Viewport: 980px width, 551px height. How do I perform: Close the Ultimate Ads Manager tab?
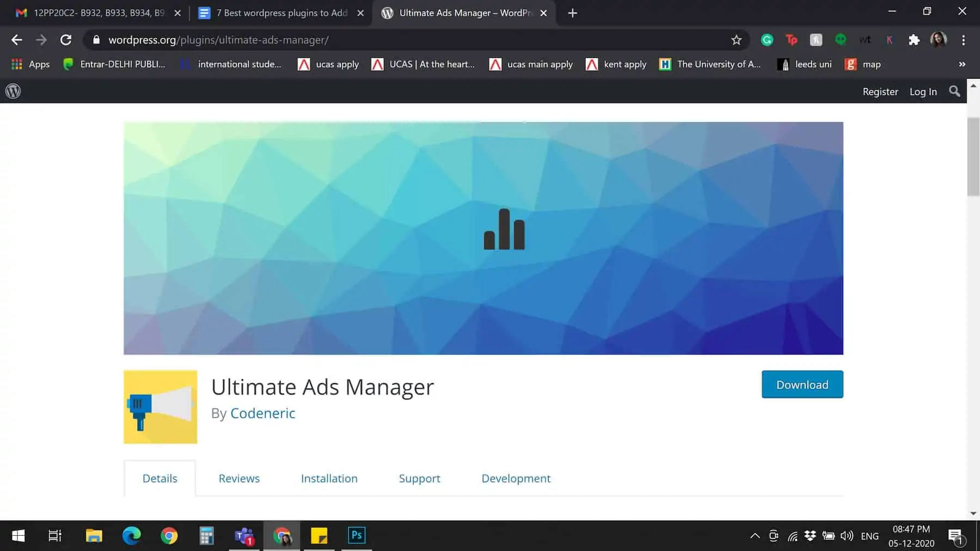(543, 13)
